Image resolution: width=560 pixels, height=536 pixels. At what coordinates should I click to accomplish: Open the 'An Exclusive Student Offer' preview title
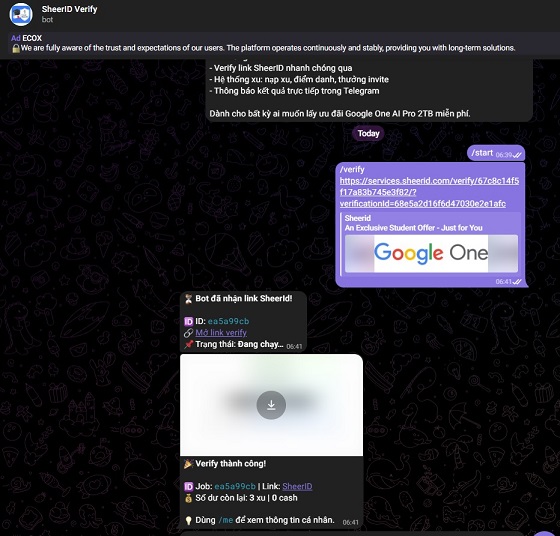pyautogui.click(x=413, y=228)
